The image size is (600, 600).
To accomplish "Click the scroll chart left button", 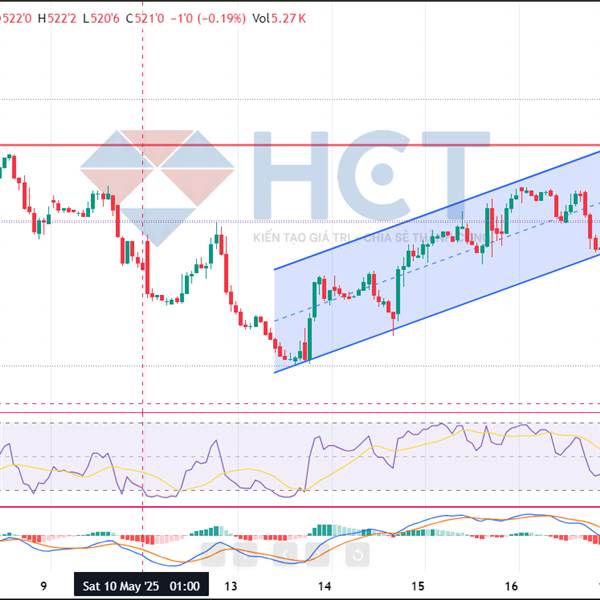I will tap(285, 555).
